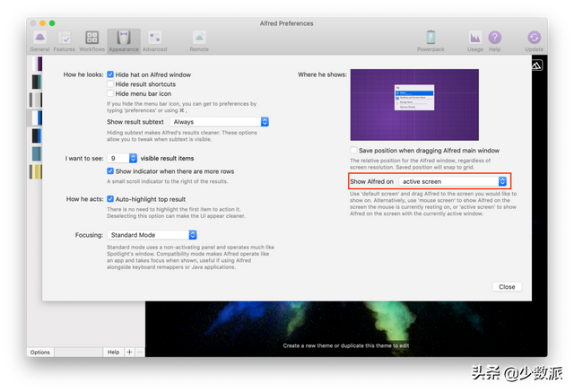This screenshot has height=392, width=574.
Task: Open Alfred Help from toolbar
Action: click(x=494, y=41)
